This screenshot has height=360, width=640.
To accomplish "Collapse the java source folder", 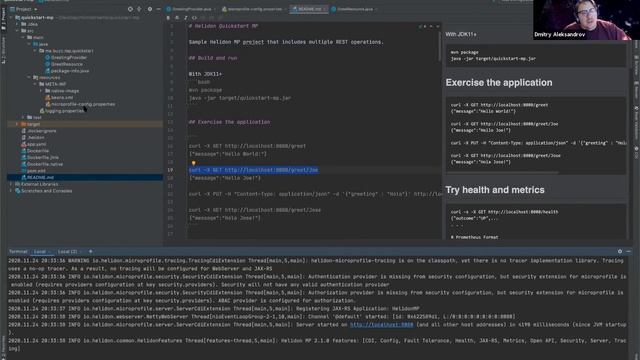I will [x=29, y=44].
